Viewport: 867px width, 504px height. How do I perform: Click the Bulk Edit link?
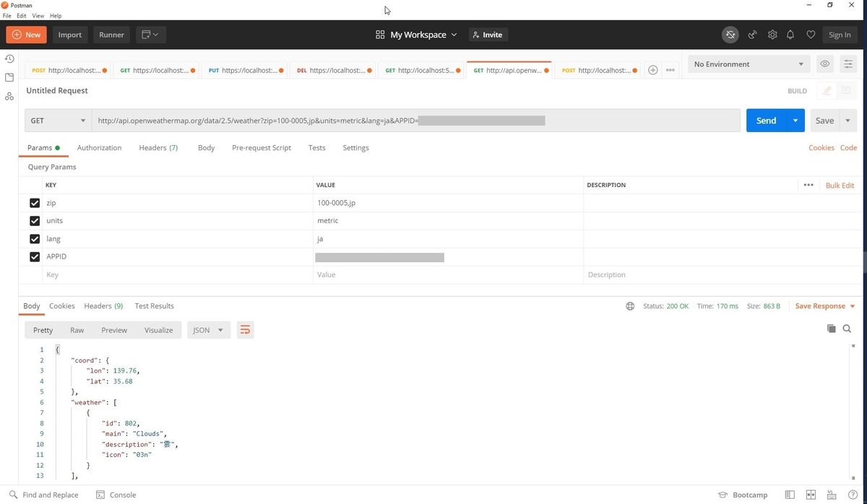840,186
